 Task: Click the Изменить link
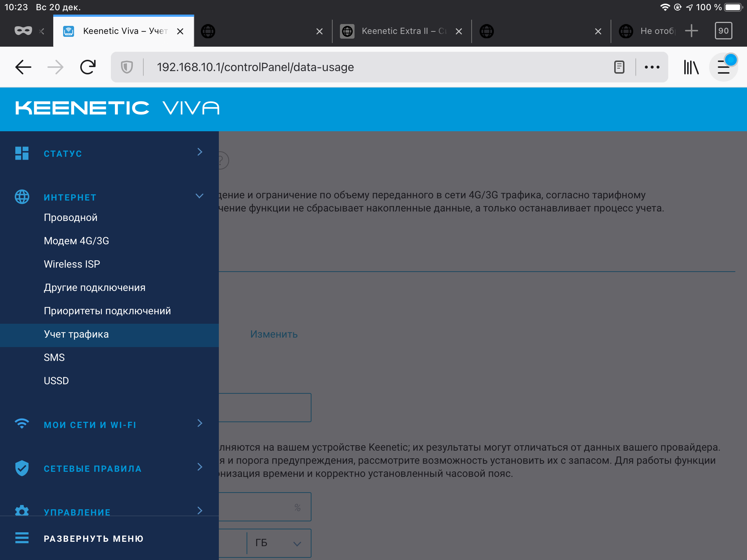pos(274,334)
